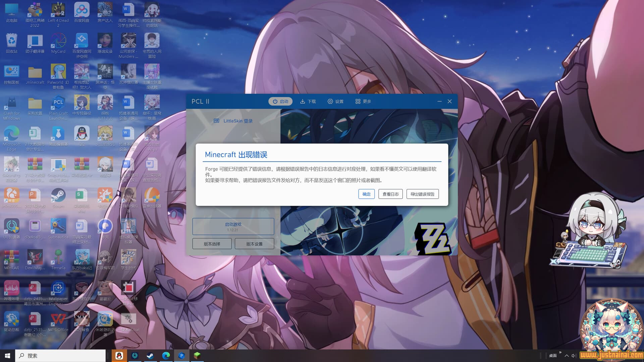Open 此电脑 desktop icon
The width and height of the screenshot is (644, 362).
(x=12, y=13)
